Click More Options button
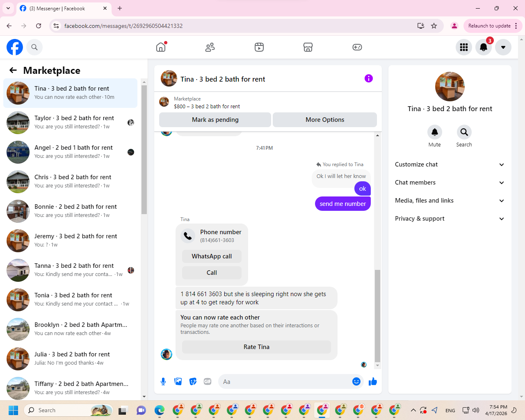This screenshot has height=420, width=525. coord(325,120)
